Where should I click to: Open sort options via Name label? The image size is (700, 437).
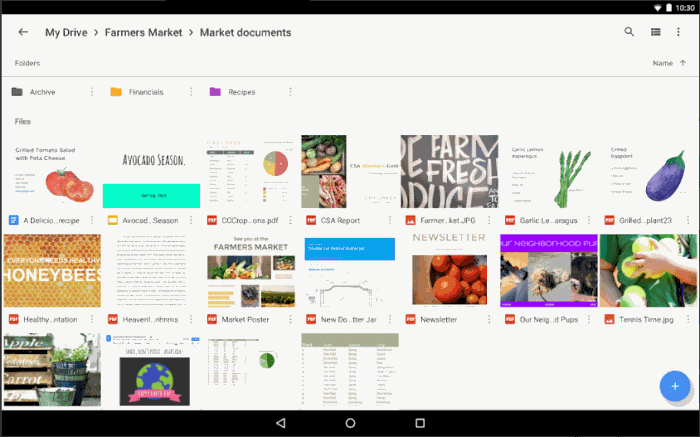point(662,63)
